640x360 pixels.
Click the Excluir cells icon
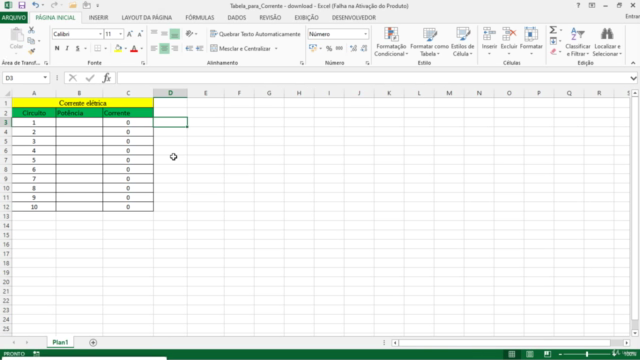pyautogui.click(x=509, y=42)
